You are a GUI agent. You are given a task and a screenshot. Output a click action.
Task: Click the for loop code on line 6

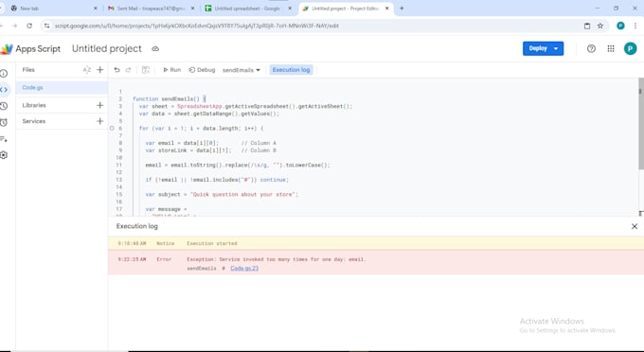[201, 129]
